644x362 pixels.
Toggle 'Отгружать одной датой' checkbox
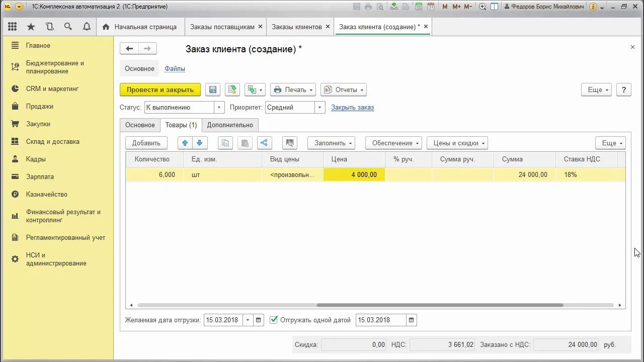274,320
